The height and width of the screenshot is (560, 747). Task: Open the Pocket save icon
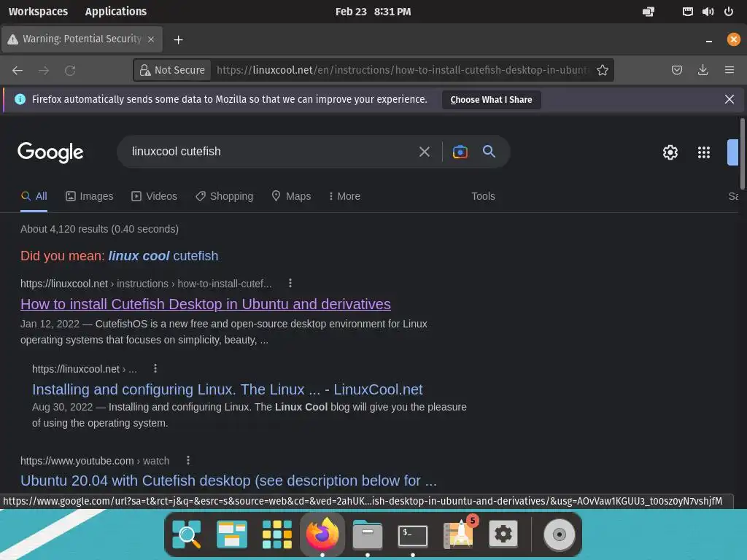coord(676,70)
